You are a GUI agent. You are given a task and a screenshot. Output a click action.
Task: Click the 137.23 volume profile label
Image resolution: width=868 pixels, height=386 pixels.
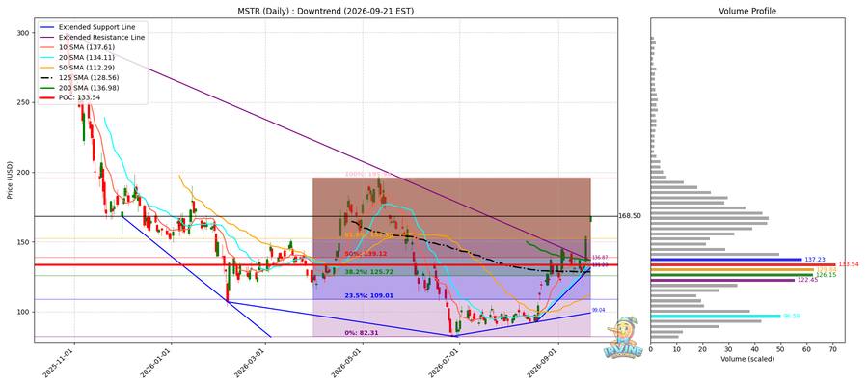(814, 260)
